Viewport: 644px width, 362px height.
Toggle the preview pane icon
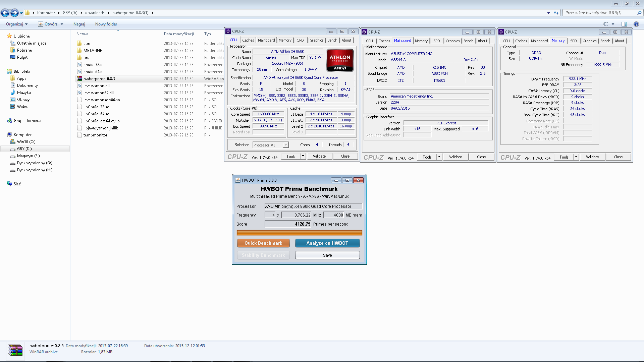(624, 24)
